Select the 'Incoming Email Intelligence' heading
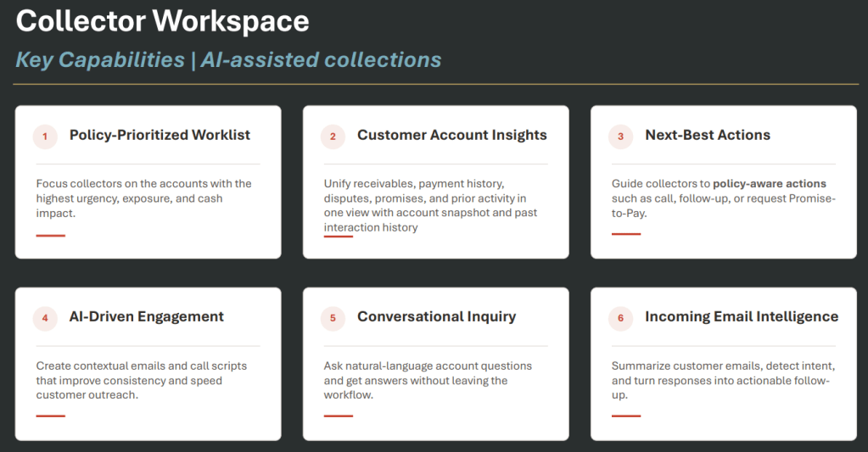This screenshot has height=452, width=868. tap(742, 316)
